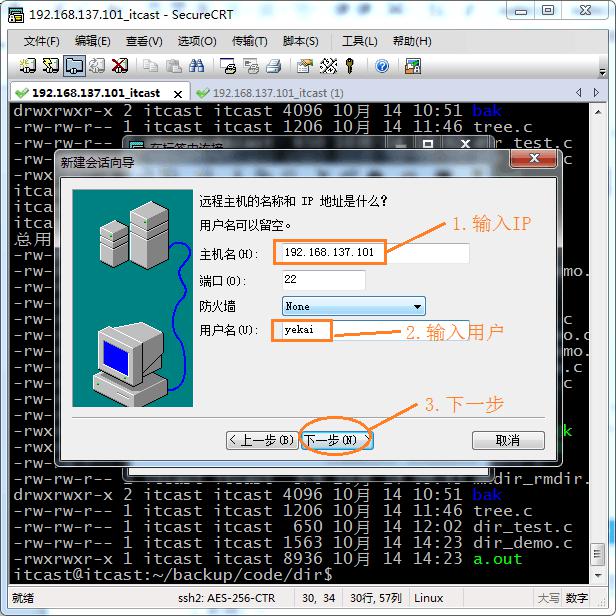Open the 查看(V) menu
The width and height of the screenshot is (616, 616).
coord(144,41)
